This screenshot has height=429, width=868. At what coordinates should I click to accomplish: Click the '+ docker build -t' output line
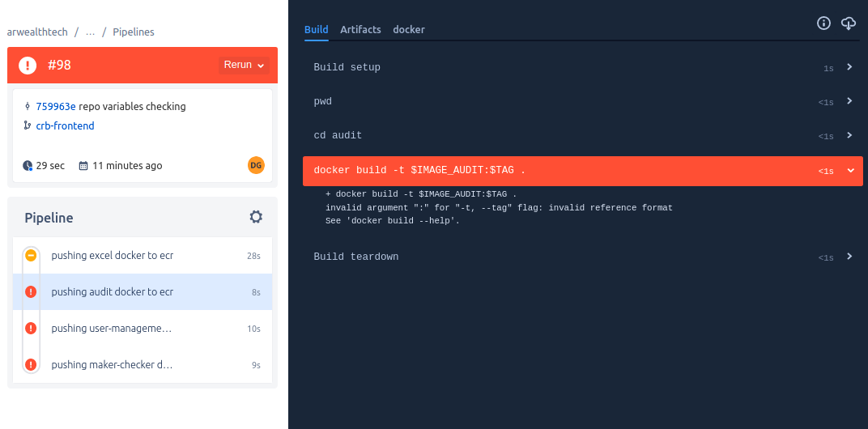click(421, 194)
